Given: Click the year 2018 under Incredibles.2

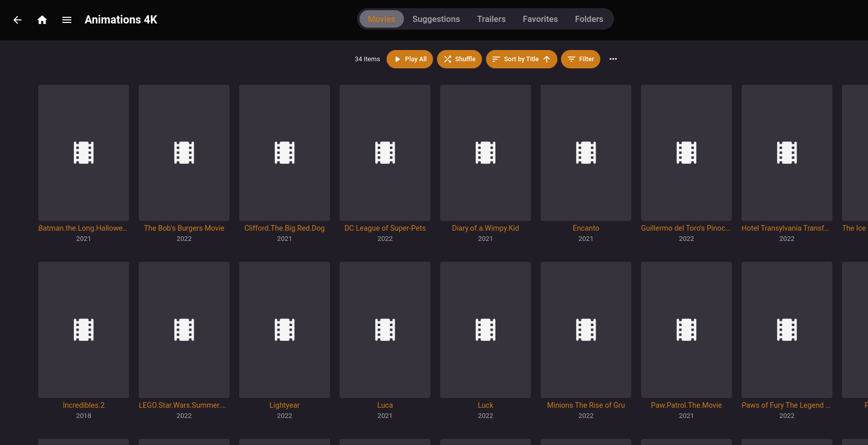Looking at the screenshot, I should (84, 416).
